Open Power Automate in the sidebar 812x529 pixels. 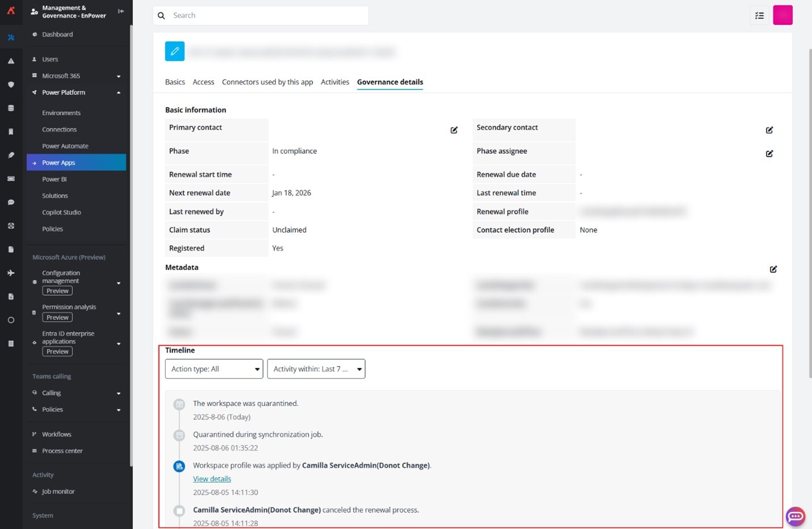pos(65,146)
